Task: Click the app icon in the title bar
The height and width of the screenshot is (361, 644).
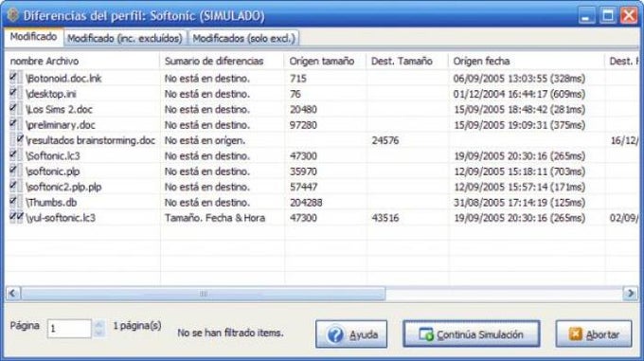Action: (x=12, y=15)
